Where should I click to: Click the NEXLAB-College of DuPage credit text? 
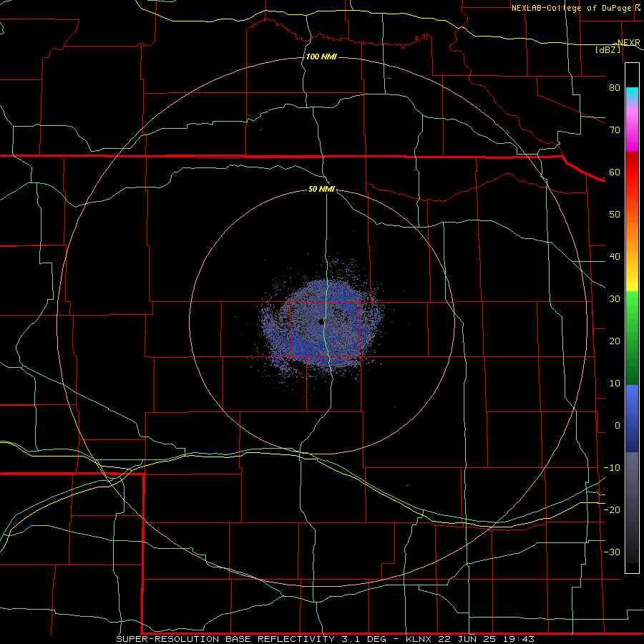point(572,8)
